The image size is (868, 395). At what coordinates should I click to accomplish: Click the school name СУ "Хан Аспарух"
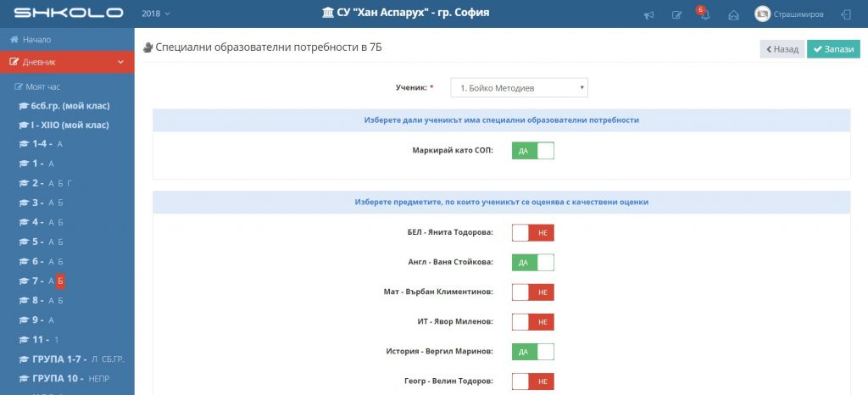413,13
